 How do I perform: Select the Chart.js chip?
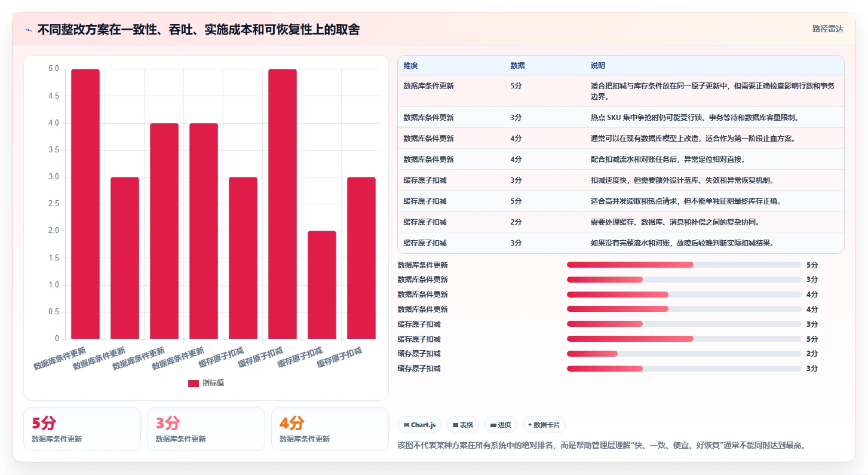click(420, 425)
